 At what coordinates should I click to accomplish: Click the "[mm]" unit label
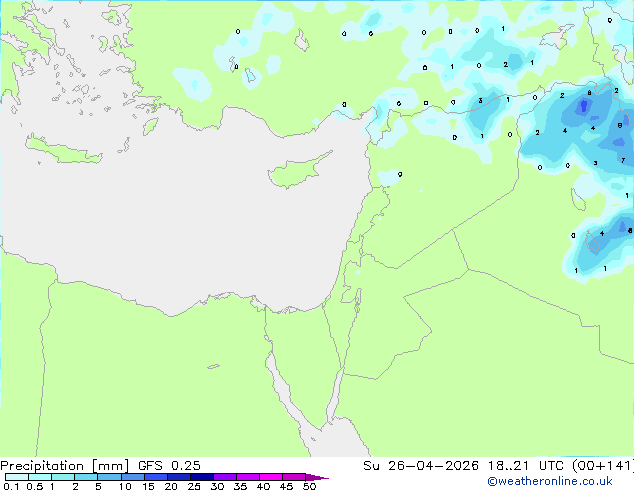(x=111, y=466)
